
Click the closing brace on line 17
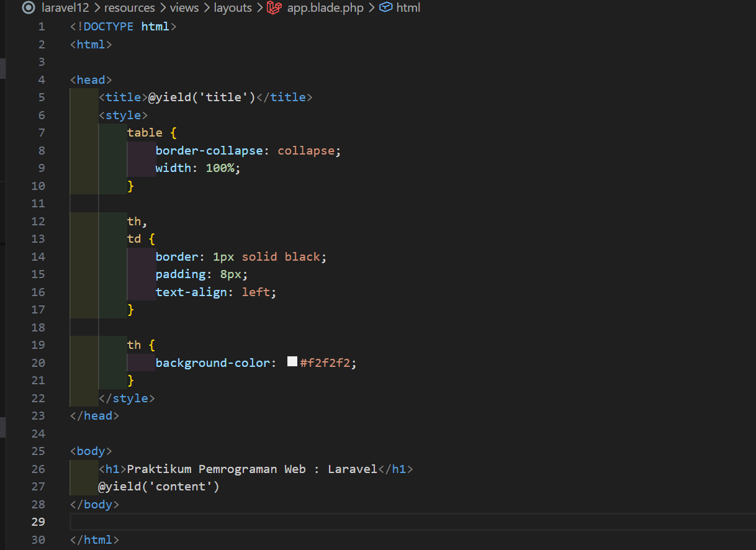[x=130, y=310]
